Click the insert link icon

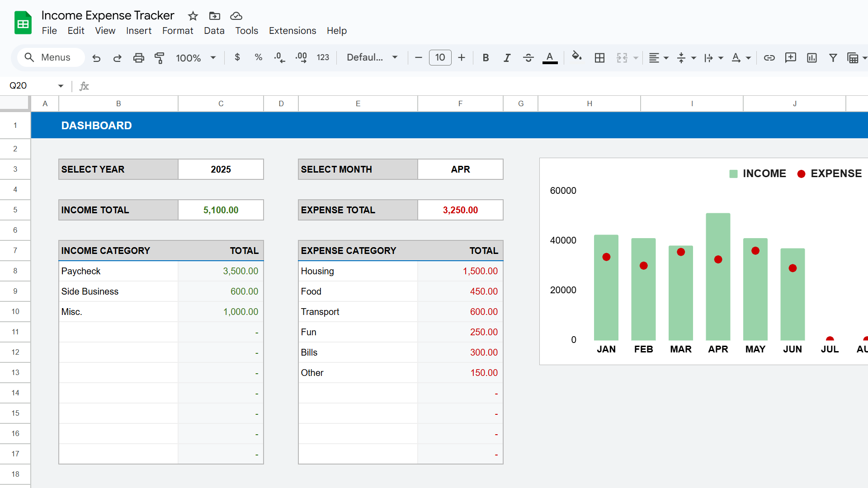tap(769, 58)
